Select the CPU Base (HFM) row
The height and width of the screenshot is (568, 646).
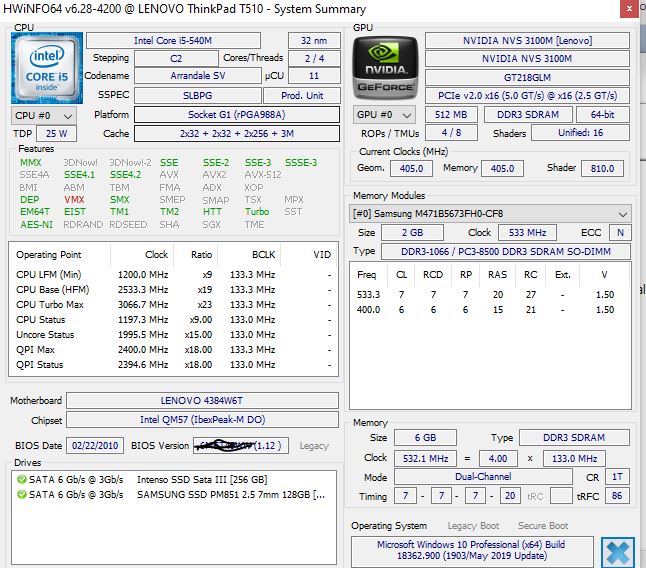pos(173,290)
